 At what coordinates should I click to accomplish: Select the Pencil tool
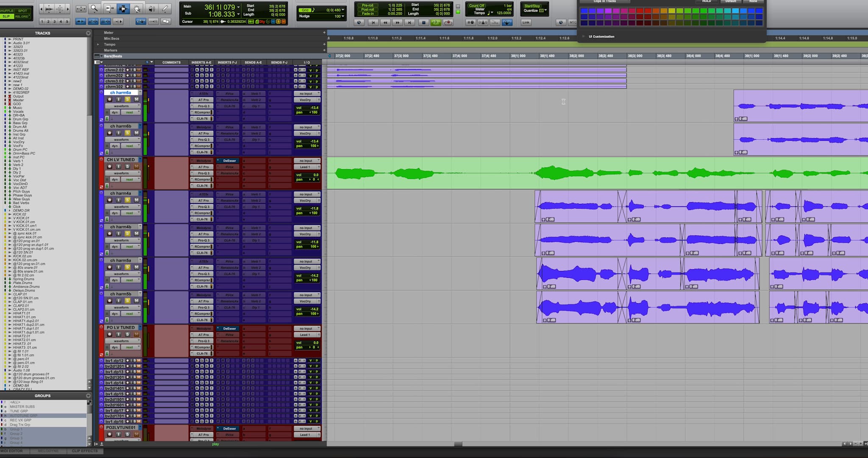(x=165, y=8)
